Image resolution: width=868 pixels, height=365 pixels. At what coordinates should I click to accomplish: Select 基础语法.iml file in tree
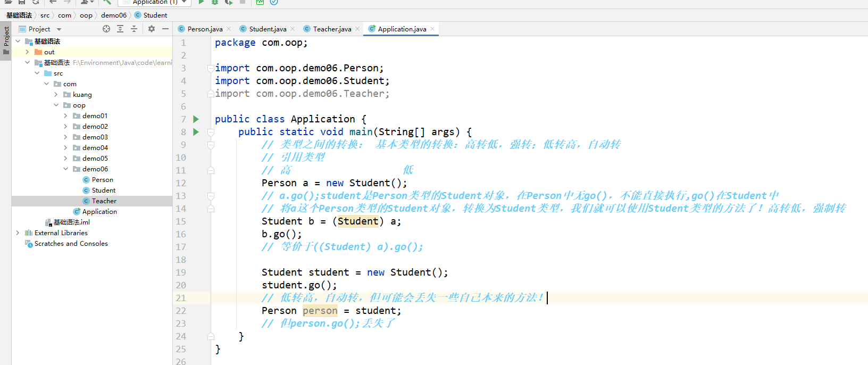[72, 222]
